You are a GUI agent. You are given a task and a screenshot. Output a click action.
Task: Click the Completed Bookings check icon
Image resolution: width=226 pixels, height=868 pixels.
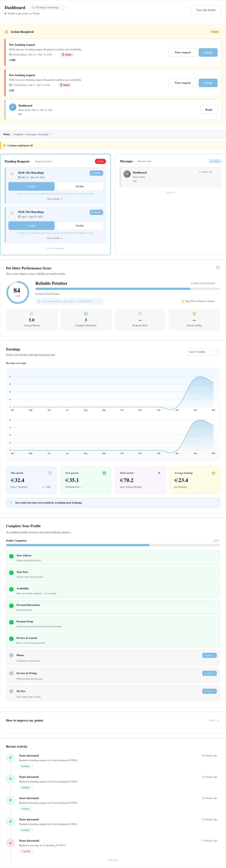[86, 314]
